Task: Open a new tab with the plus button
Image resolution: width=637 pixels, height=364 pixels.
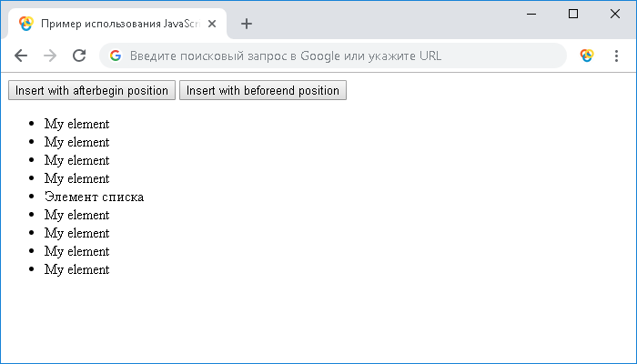Action: coord(246,24)
